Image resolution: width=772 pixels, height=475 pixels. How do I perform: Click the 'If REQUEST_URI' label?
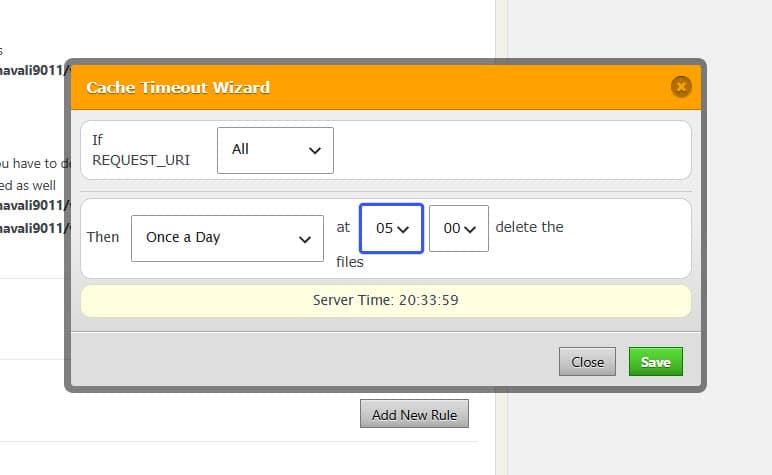(141, 150)
